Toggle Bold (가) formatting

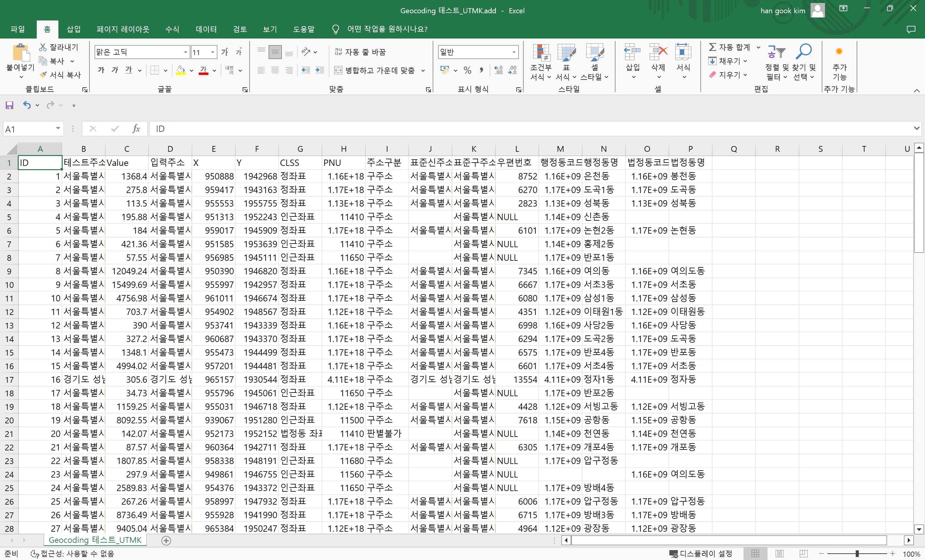[101, 70]
